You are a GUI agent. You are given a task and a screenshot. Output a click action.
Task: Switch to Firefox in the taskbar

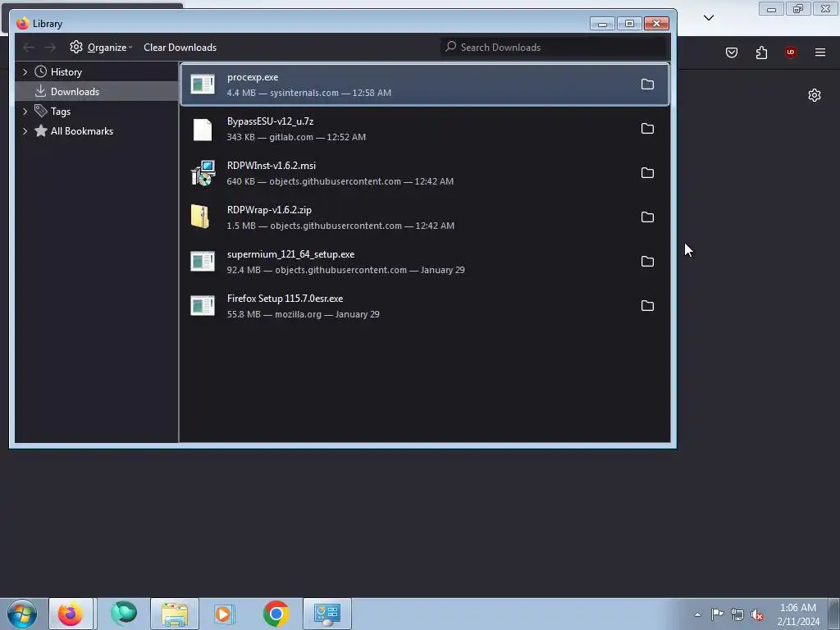click(x=71, y=614)
